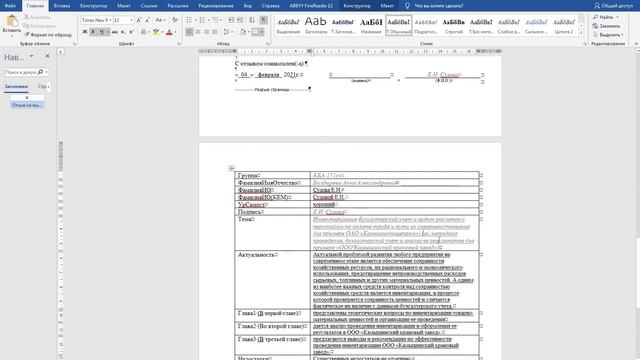Toggle underline formatting

coord(102,32)
